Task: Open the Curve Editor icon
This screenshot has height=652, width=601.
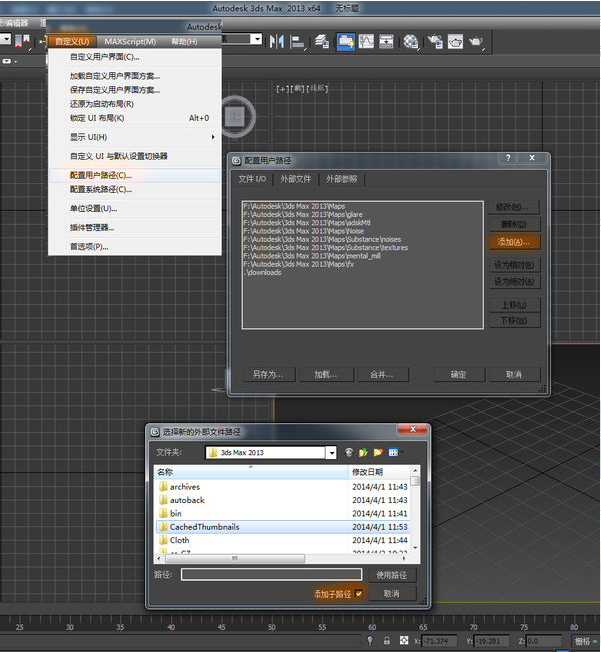Action: click(366, 42)
